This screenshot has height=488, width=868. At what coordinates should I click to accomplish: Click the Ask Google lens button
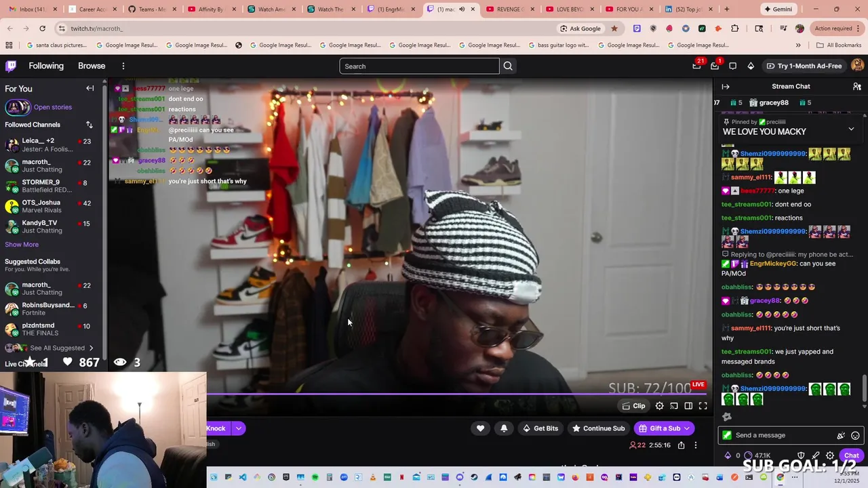(580, 28)
